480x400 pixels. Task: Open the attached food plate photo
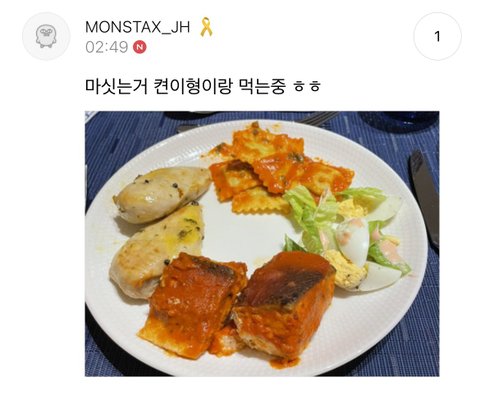pos(262,244)
